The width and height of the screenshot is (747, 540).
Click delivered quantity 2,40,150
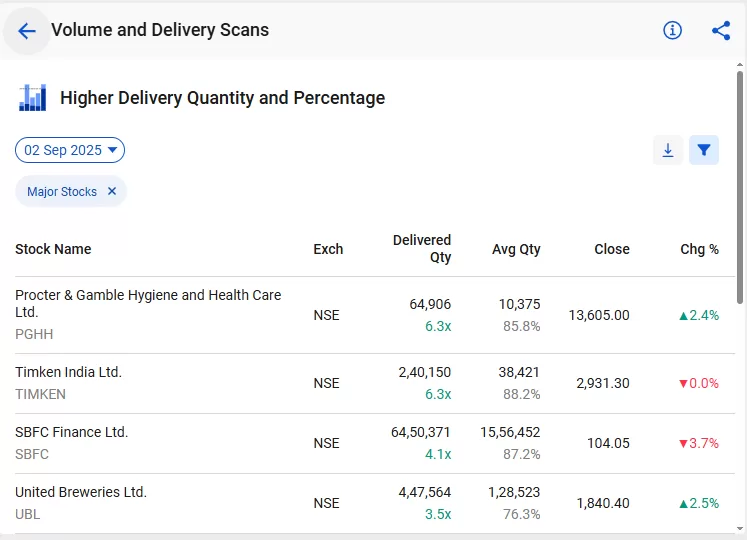(x=424, y=372)
